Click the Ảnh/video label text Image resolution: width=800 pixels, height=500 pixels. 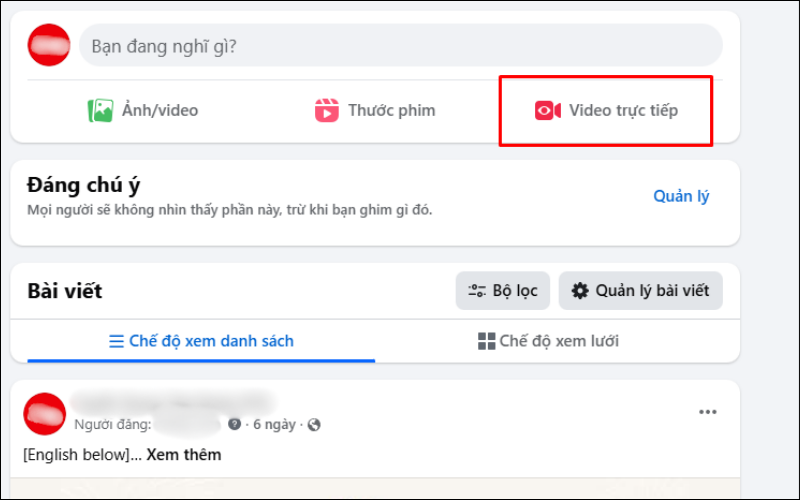[160, 110]
